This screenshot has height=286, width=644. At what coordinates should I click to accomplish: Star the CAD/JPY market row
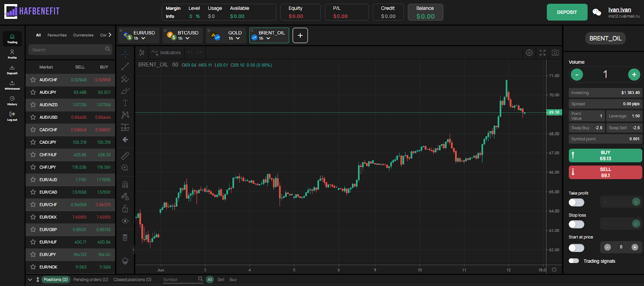pos(33,142)
